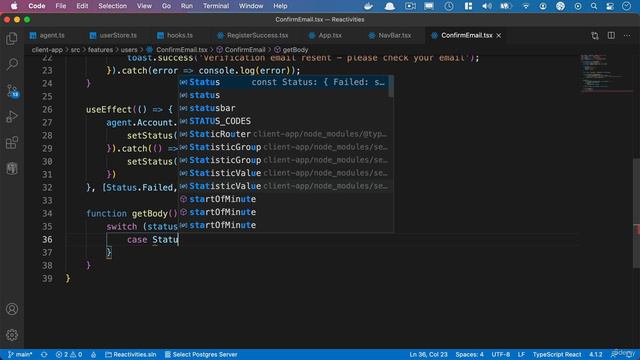Image resolution: width=640 pixels, height=360 pixels.
Task: Open the Wi-Fi icon in the menu bar
Action: [x=526, y=6]
